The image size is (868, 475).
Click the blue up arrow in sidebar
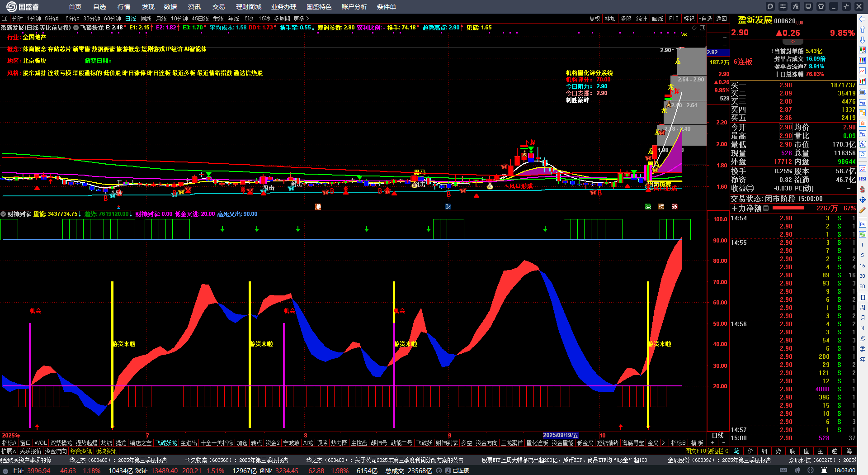coord(863,29)
